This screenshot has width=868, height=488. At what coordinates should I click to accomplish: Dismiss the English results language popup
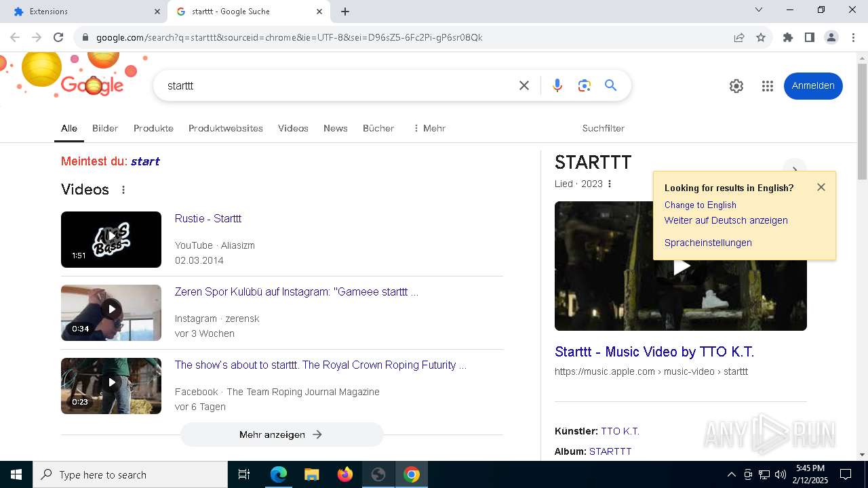click(821, 187)
